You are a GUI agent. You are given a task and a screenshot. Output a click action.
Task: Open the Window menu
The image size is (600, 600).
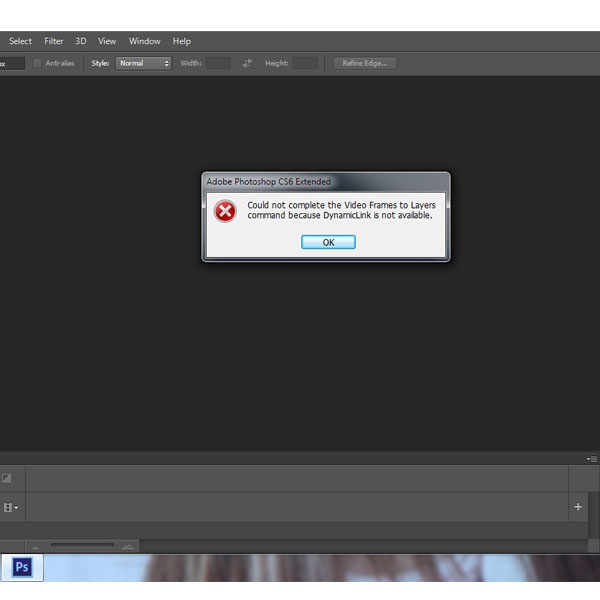click(144, 41)
